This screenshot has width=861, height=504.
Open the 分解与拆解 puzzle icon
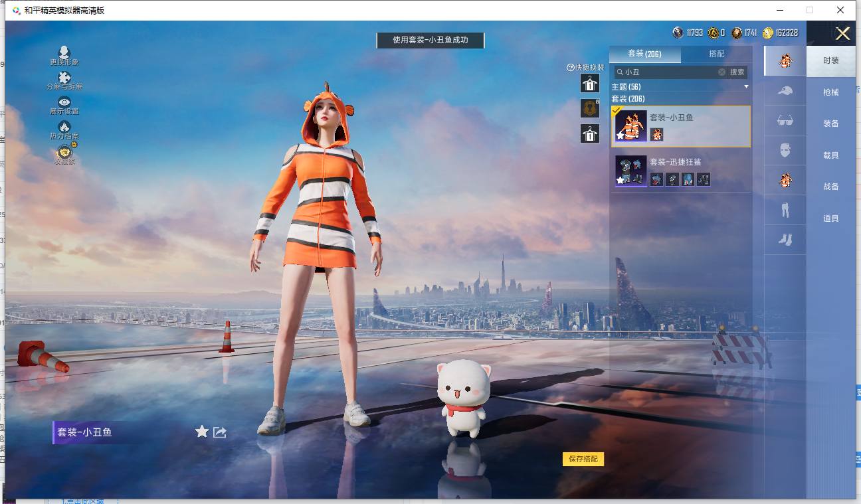pyautogui.click(x=64, y=77)
